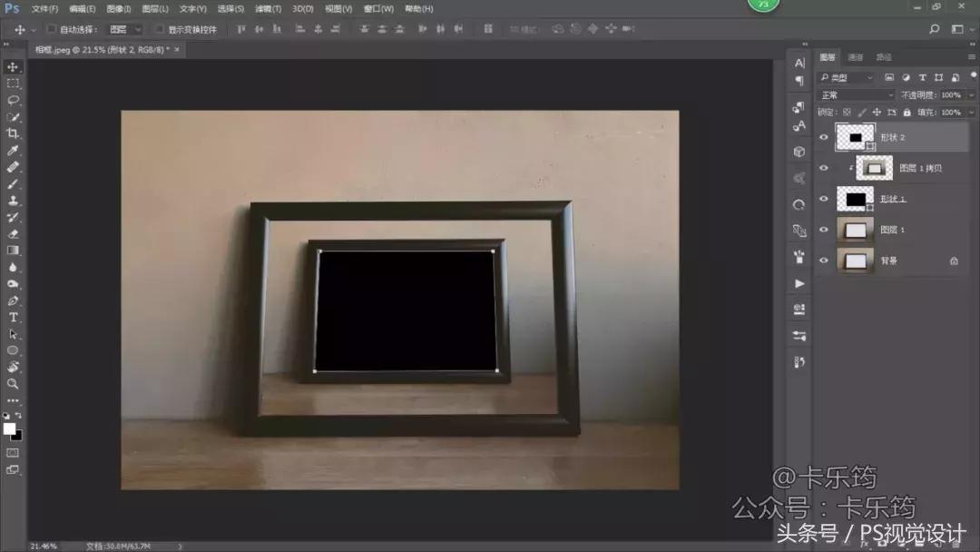
Task: Switch to the 路径 tab
Action: [x=884, y=57]
